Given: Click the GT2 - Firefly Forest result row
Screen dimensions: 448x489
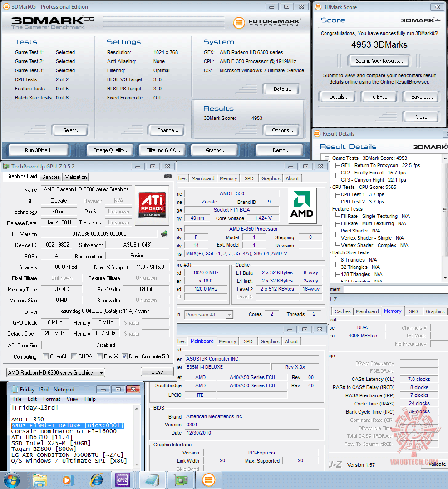Looking at the screenshot, I should click(x=373, y=173).
